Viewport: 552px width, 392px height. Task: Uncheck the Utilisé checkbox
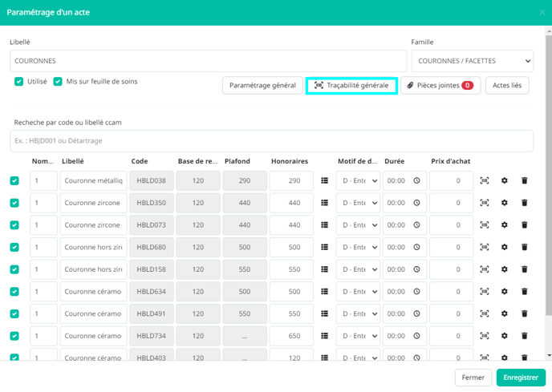tap(18, 82)
